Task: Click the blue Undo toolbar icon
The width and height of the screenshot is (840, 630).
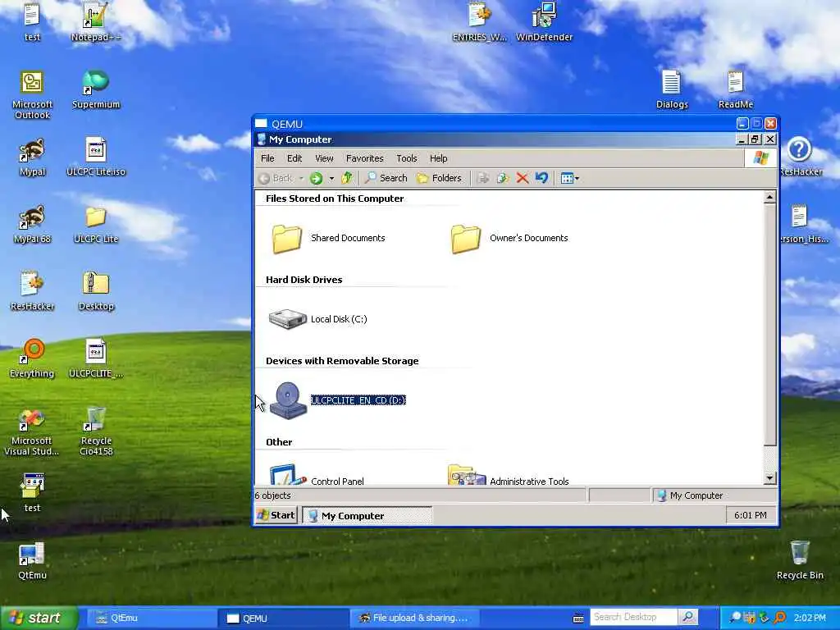Action: 541,178
